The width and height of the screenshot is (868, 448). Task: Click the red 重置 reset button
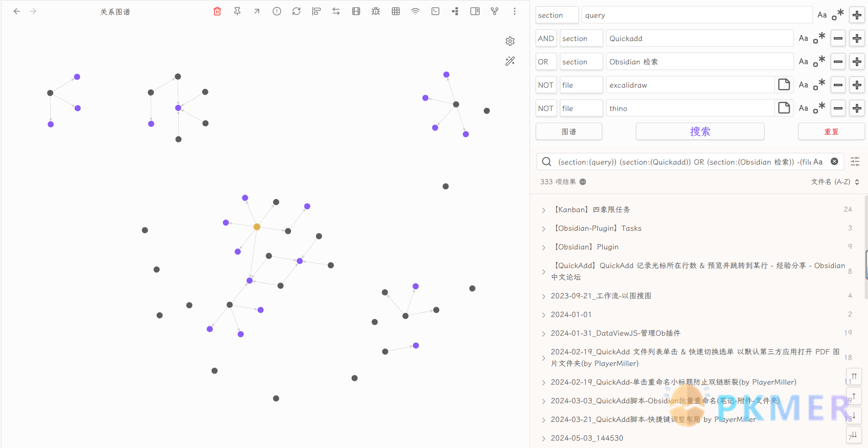pos(831,131)
